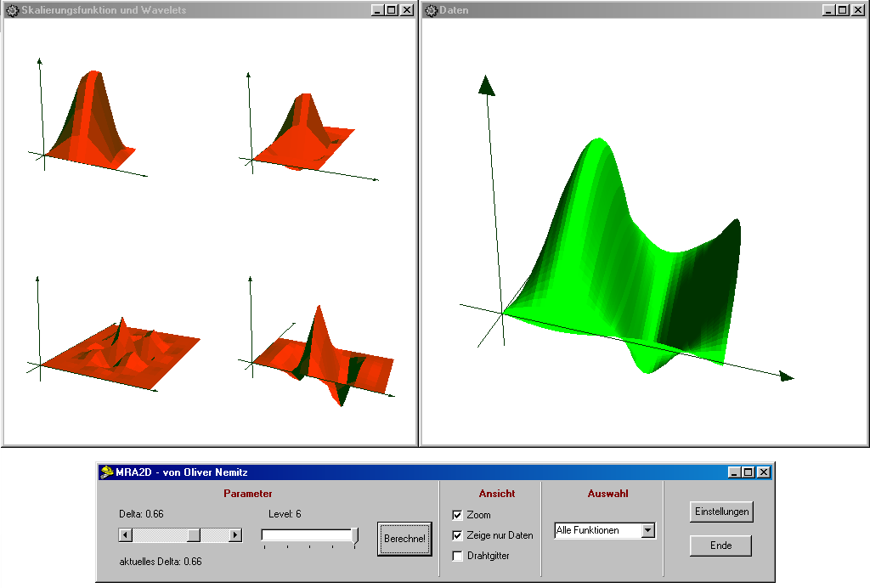This screenshot has width=870, height=588.
Task: Maximize the Daten window
Action: pos(843,10)
